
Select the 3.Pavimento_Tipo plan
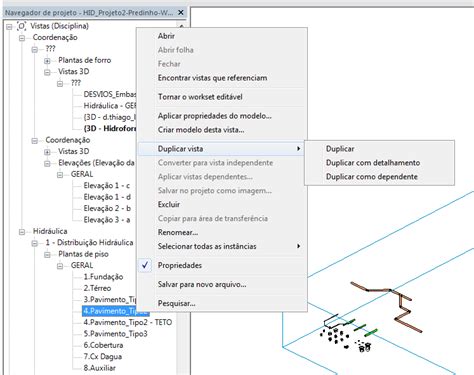[x=110, y=300]
